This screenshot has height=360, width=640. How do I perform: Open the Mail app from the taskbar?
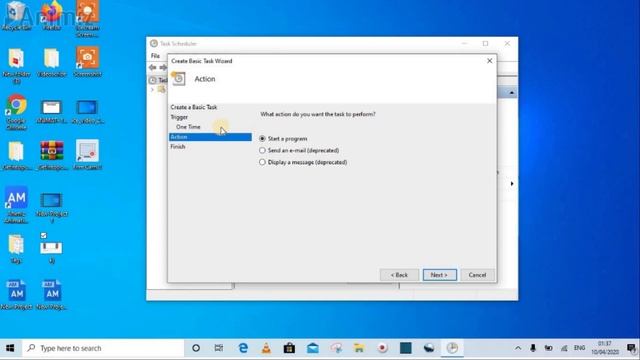pyautogui.click(x=313, y=348)
